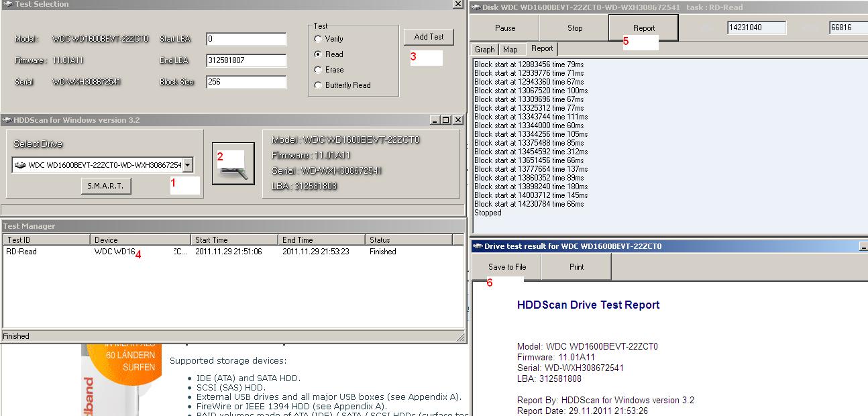Screen dimensions: 868x416
Task: Print the drive test report
Action: coord(576,267)
